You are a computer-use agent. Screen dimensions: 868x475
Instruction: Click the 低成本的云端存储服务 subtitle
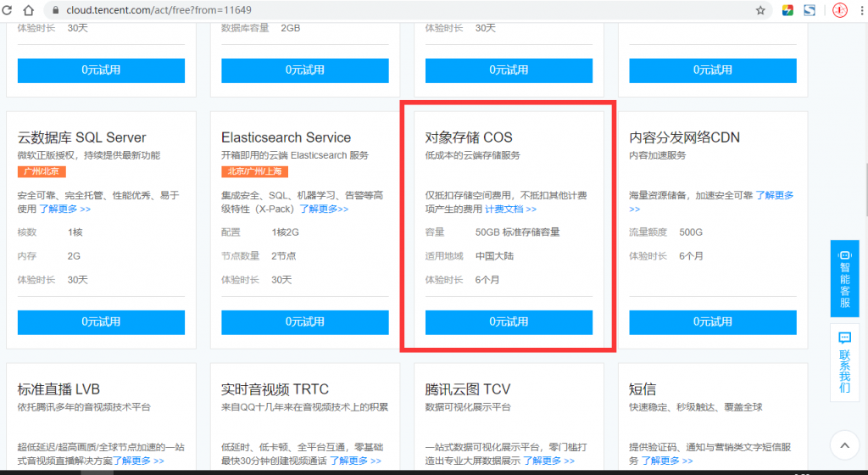coord(473,155)
